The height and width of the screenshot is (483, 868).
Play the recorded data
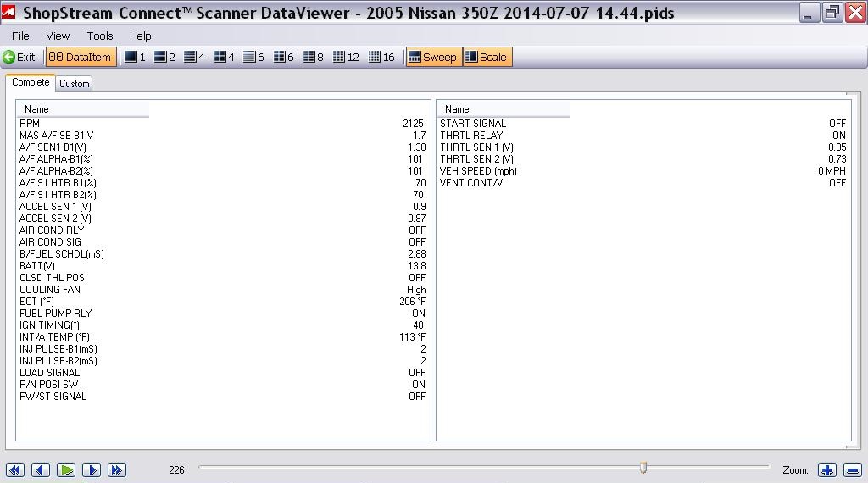66,469
